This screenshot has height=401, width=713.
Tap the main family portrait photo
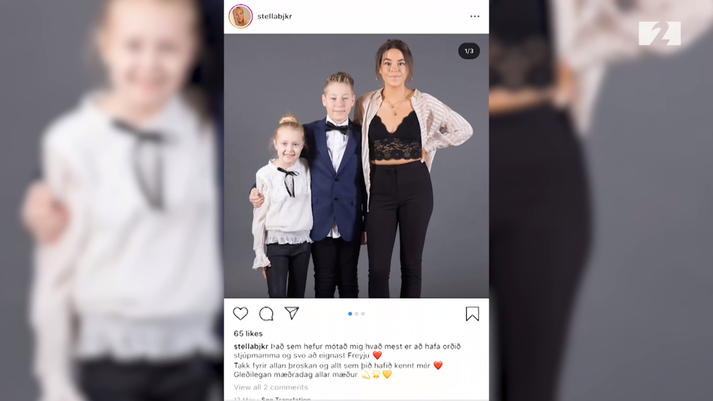pyautogui.click(x=356, y=166)
